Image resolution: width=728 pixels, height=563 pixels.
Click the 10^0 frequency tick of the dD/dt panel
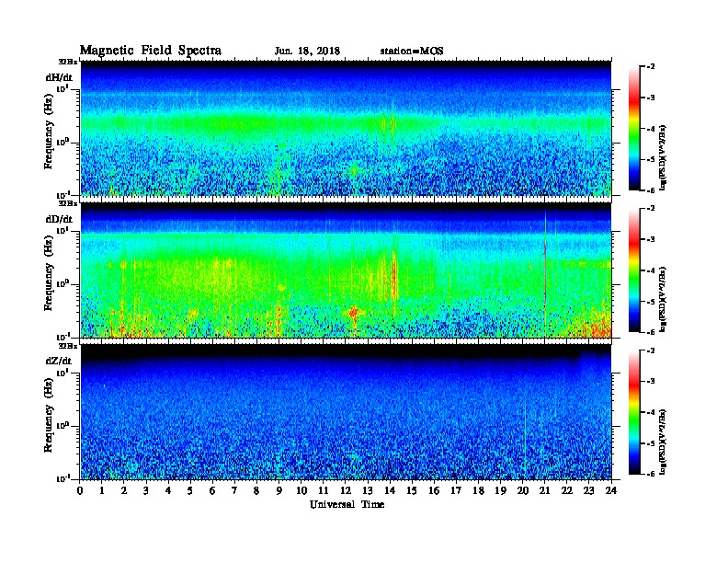coord(63,284)
